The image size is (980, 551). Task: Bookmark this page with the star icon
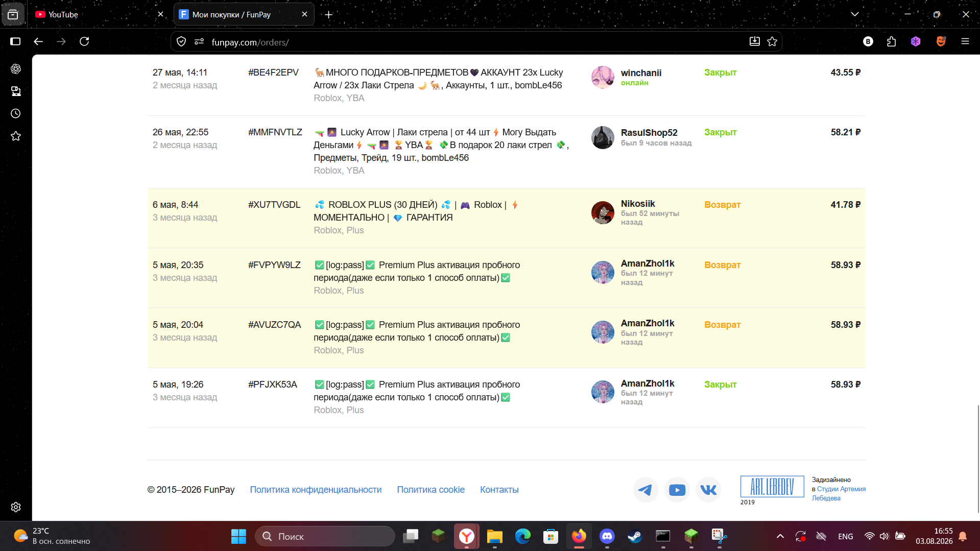[772, 42]
